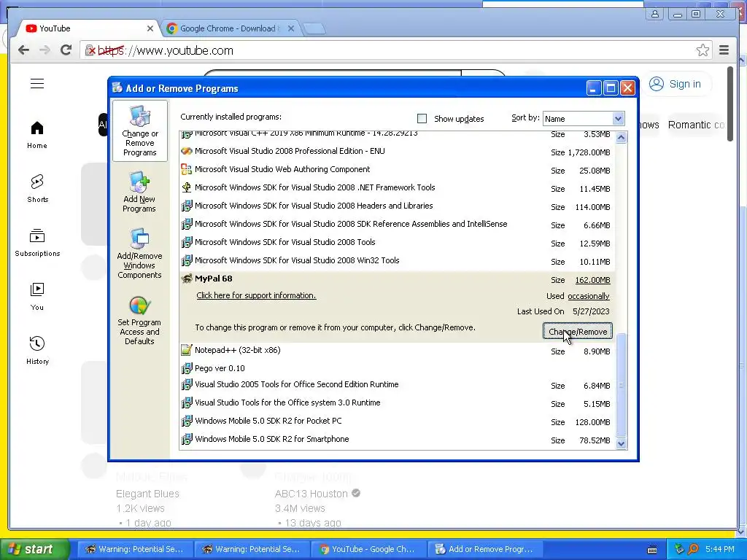
Task: Click Visual Studio Web Authoring Component icon
Action: point(187,169)
